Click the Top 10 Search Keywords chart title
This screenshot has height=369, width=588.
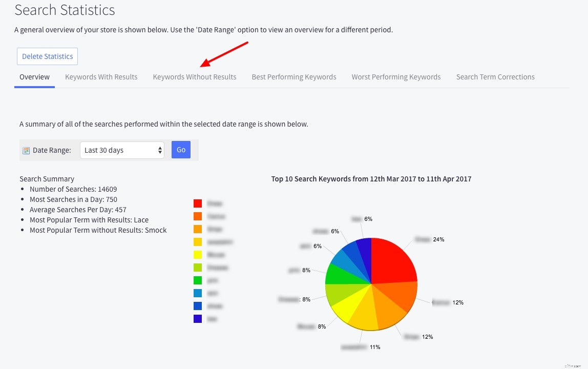pos(371,179)
